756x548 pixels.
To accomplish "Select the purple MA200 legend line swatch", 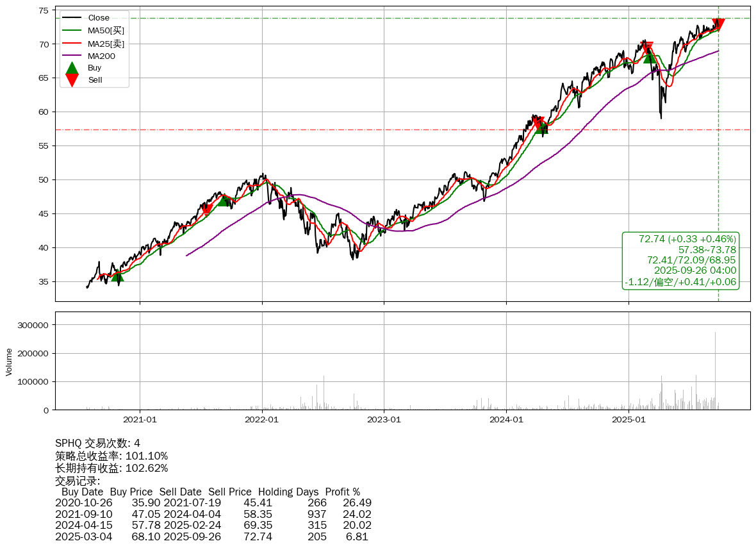I will (x=72, y=56).
